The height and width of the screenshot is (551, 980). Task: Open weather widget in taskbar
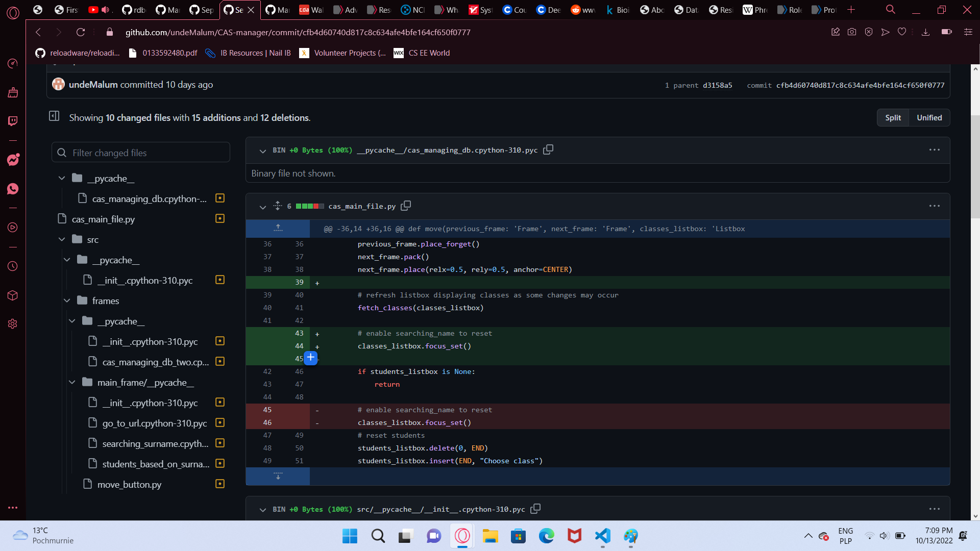click(x=43, y=536)
